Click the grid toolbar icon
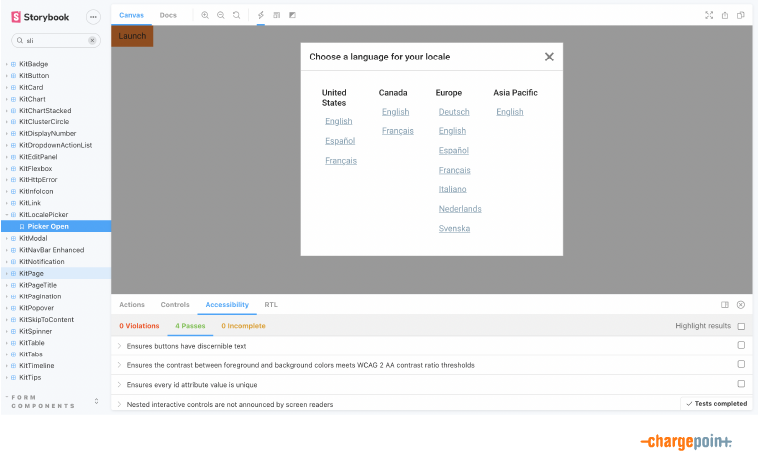 (277, 15)
